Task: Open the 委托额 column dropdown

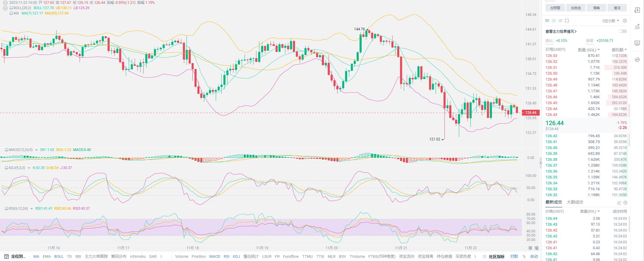Action: 619,50
